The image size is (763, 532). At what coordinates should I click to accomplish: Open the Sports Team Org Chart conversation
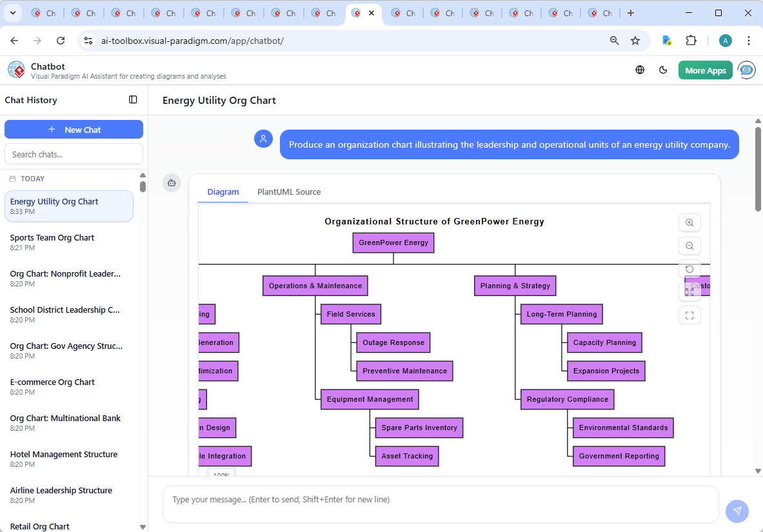click(69, 242)
